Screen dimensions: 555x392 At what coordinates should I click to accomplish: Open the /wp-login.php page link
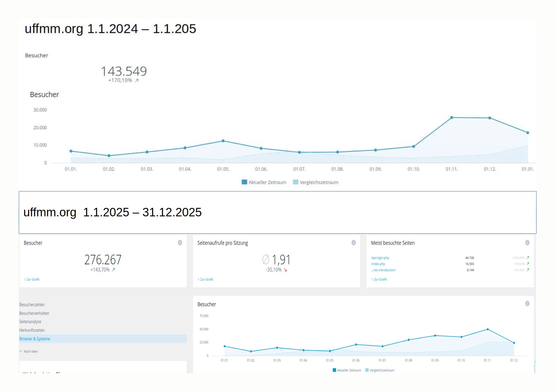pyautogui.click(x=380, y=258)
